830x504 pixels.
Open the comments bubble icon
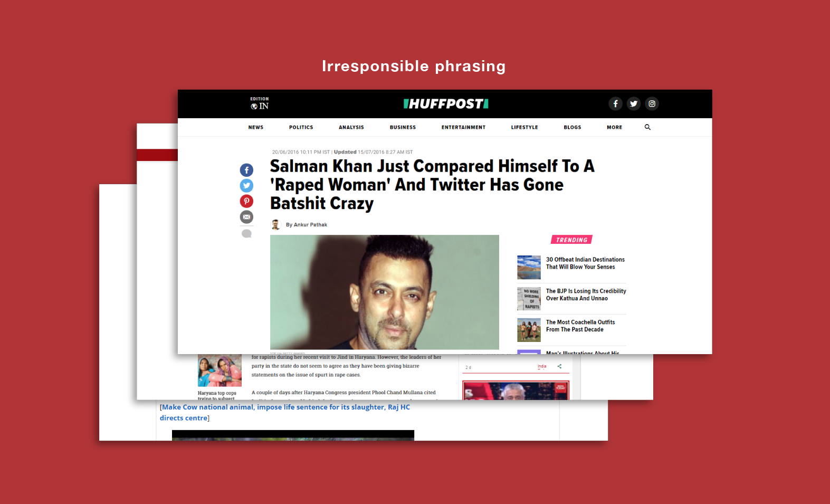click(x=246, y=233)
